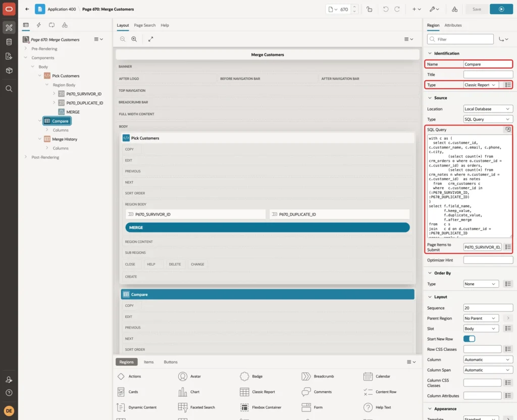The width and height of the screenshot is (517, 420).
Task: Open the Help tab
Action: coord(165,25)
